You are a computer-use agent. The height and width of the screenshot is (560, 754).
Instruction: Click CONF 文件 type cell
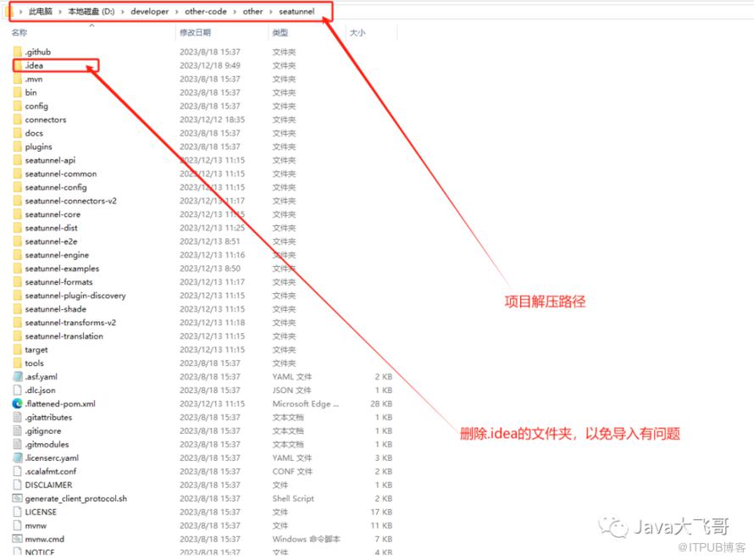292,471
